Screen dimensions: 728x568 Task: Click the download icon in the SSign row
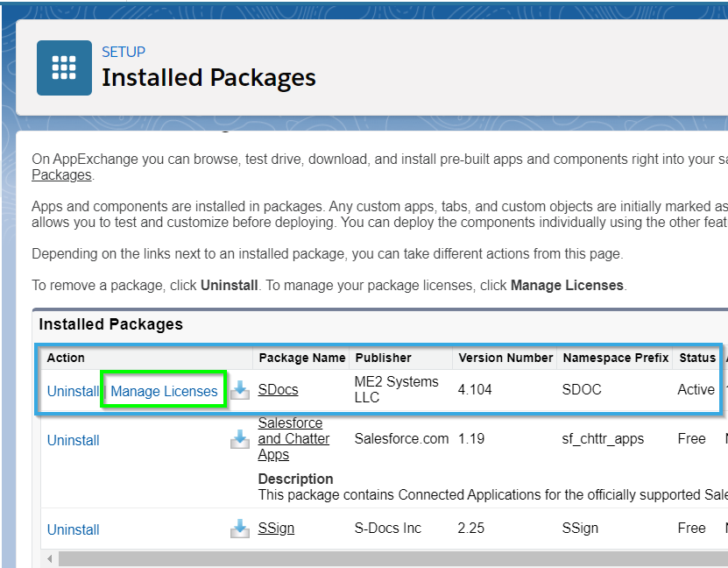[x=239, y=529]
